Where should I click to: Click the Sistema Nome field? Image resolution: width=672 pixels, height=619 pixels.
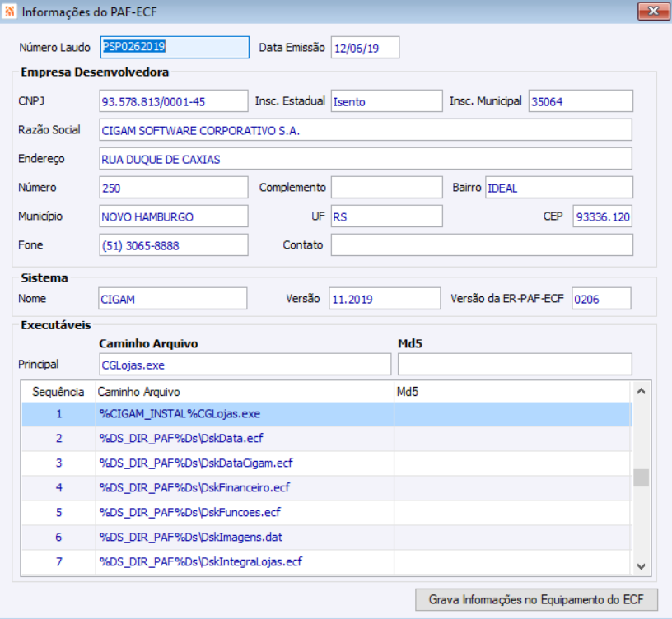point(173,298)
